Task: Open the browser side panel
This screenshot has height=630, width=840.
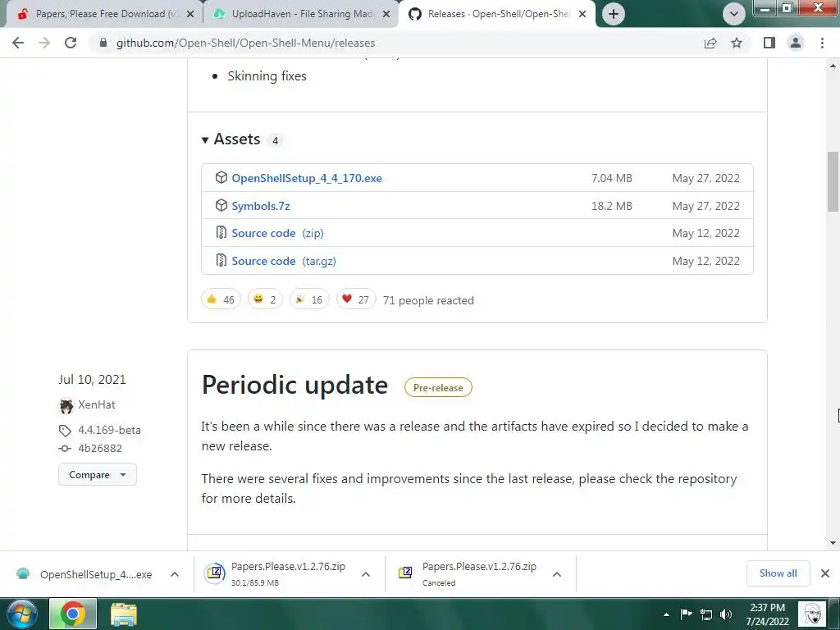Action: point(769,43)
